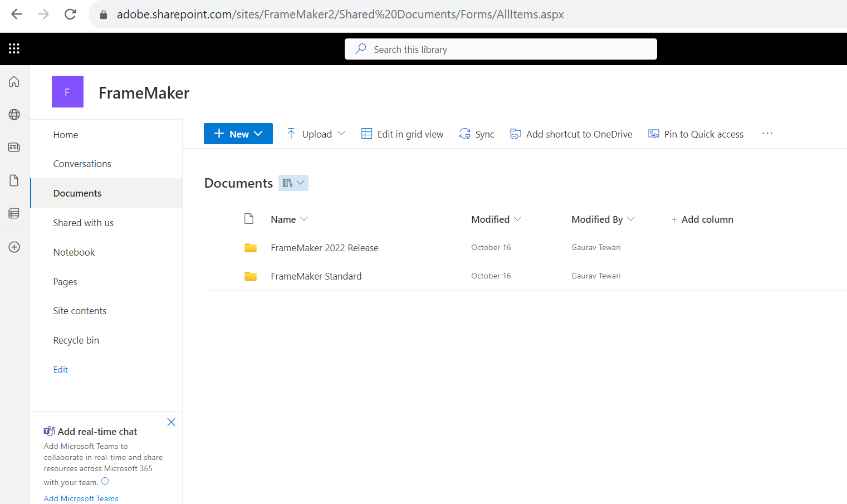Open the New dropdown menu
This screenshot has width=847, height=504.
238,134
